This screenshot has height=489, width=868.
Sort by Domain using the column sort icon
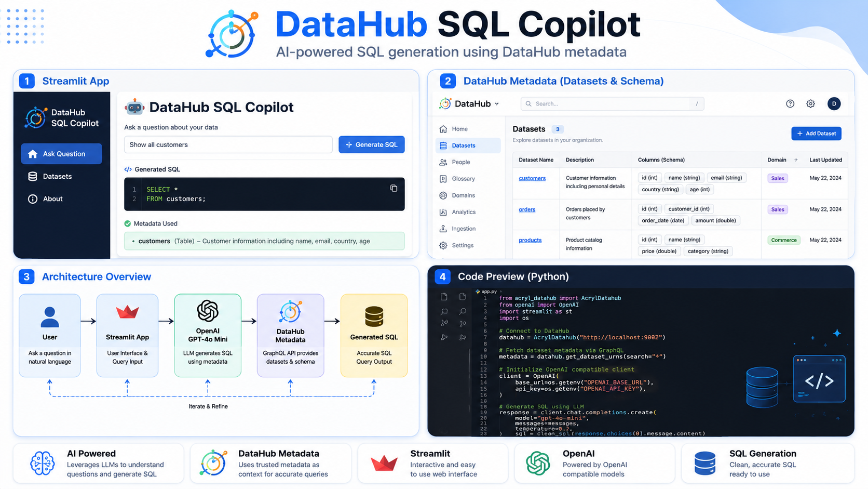pos(796,160)
